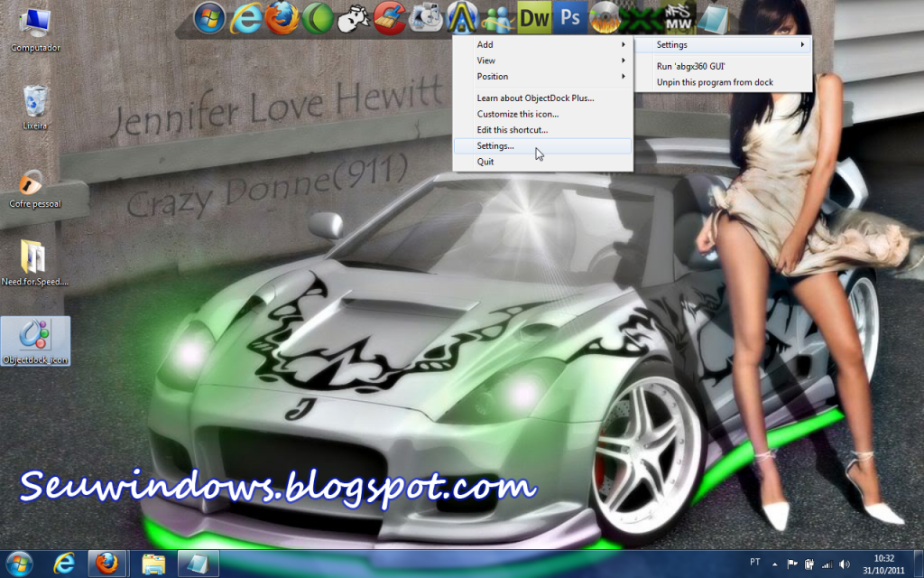Launch Internet Explorer from the dock
The image size is (924, 578).
[245, 16]
